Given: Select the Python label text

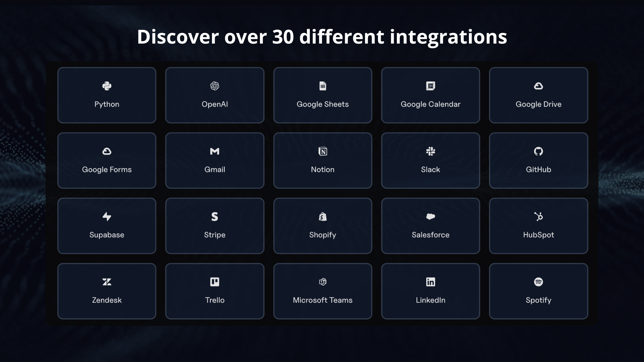Looking at the screenshot, I should coord(107,104).
